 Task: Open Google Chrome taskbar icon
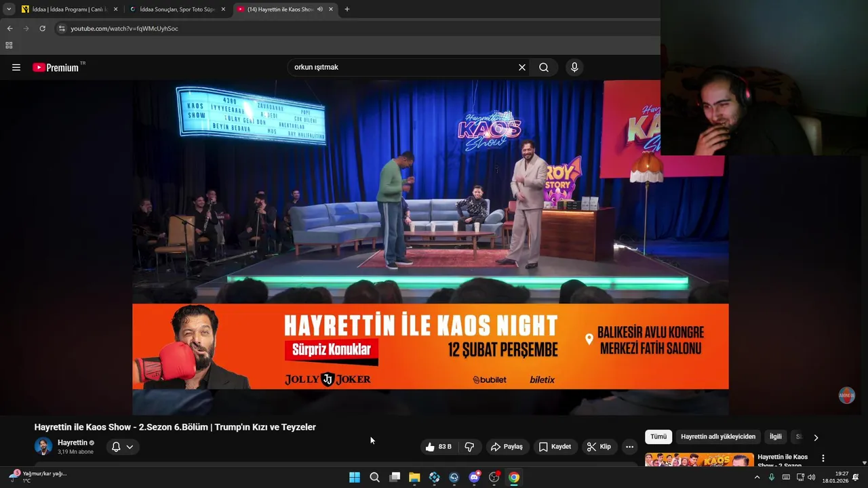(514, 477)
